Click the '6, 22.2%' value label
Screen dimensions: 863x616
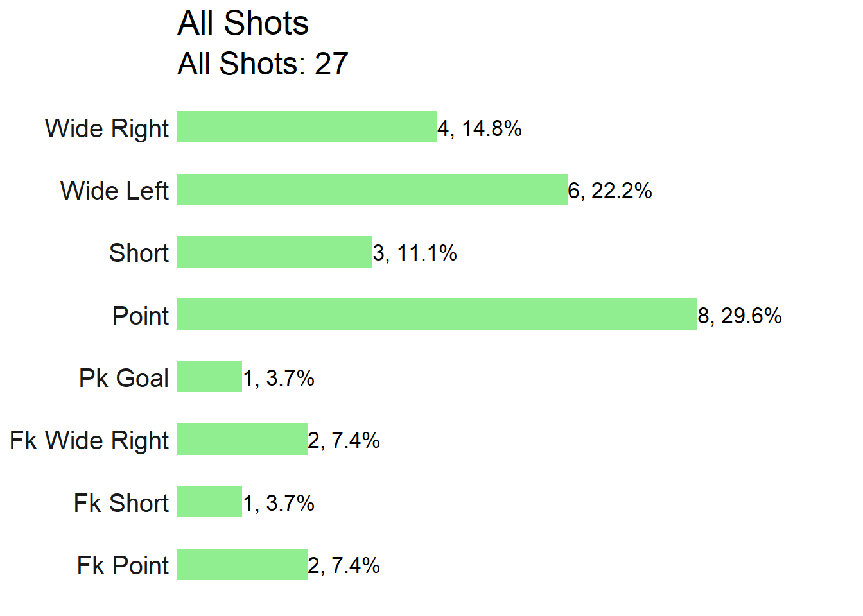610,191
